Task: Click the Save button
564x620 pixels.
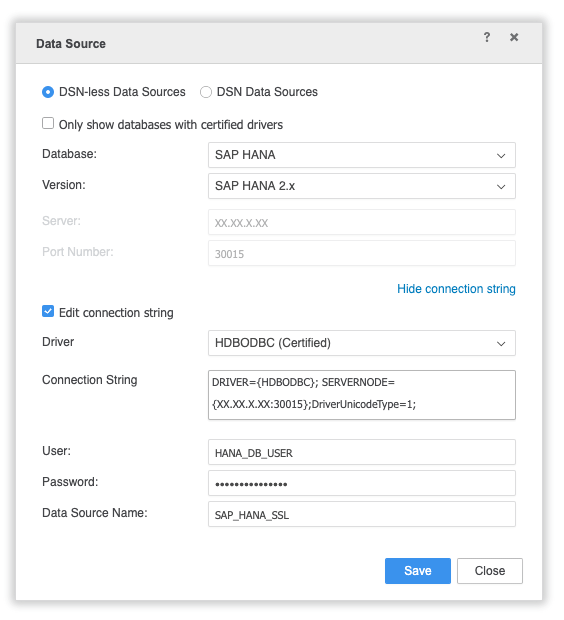Action: click(x=418, y=571)
